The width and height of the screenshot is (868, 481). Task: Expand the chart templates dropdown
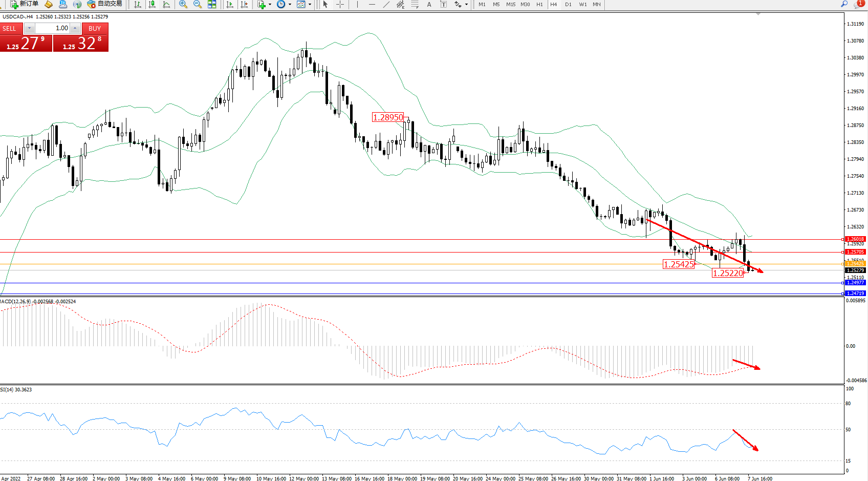(310, 4)
